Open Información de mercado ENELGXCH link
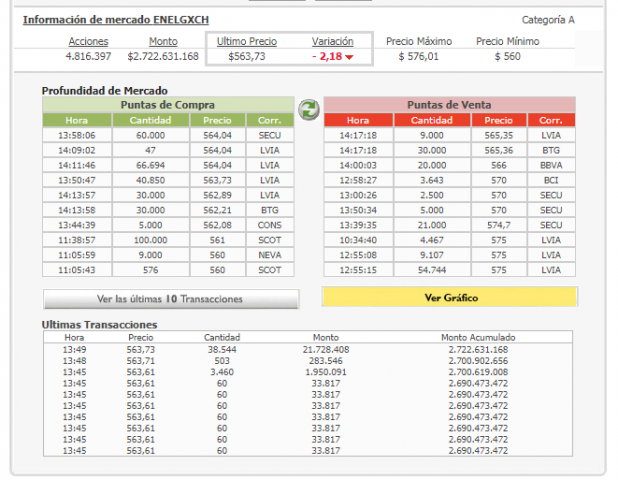The height and width of the screenshot is (480, 618). point(116,20)
